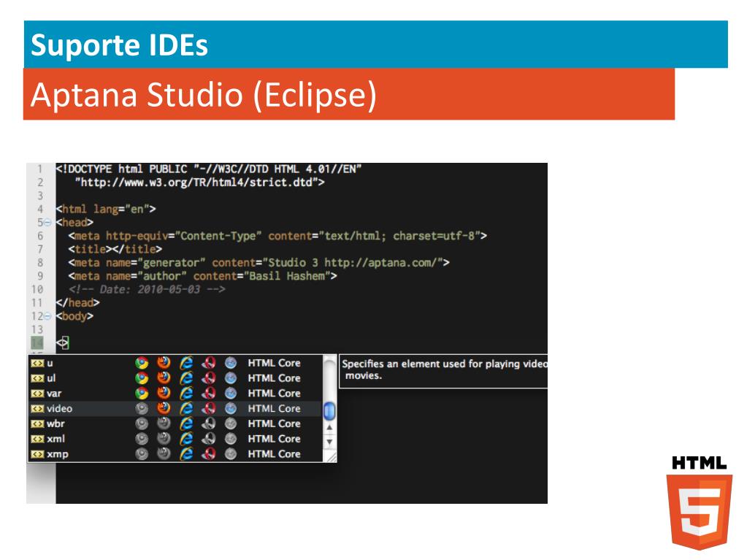Click the Safari icon in the 'var' row
Screen dimensions: 747x560
(x=231, y=394)
